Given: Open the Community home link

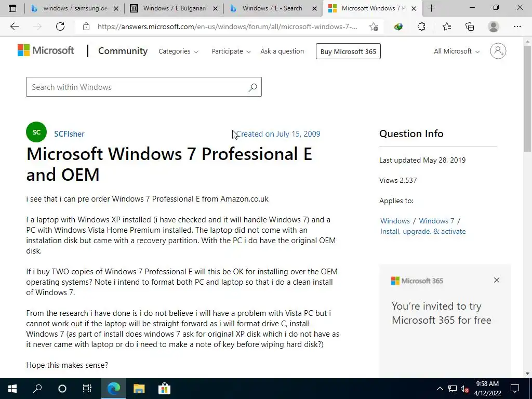Looking at the screenshot, I should pos(123,51).
